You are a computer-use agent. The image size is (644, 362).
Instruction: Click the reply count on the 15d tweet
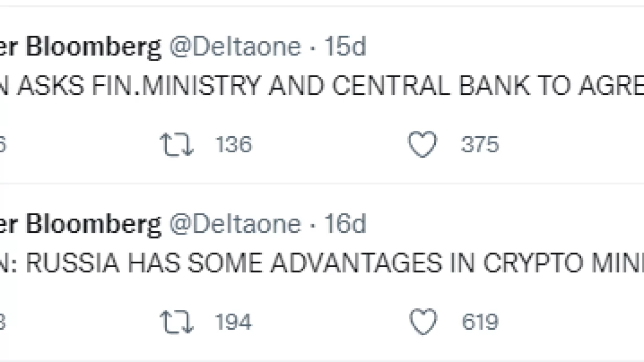coord(3,145)
